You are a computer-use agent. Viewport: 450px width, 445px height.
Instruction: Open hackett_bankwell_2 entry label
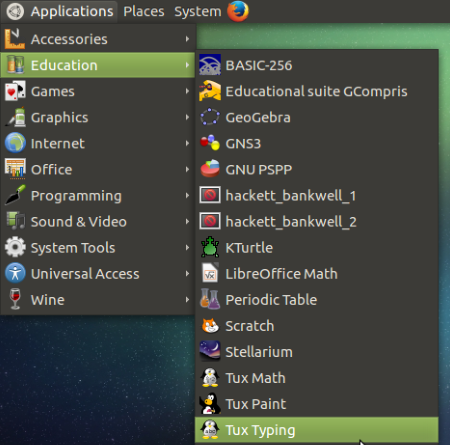[x=291, y=222]
